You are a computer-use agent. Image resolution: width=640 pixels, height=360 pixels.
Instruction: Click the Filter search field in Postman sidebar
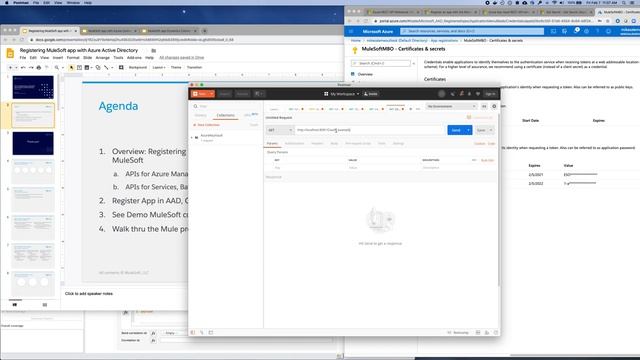226,106
